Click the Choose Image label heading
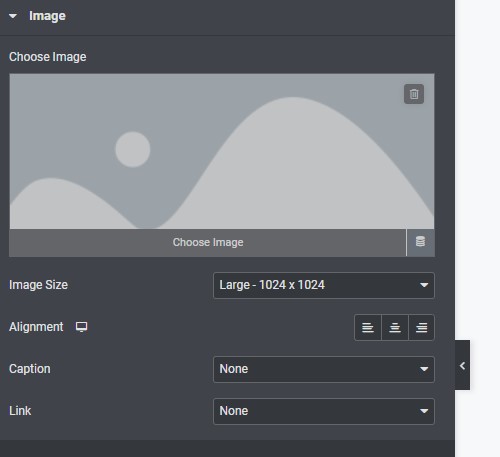 [48, 57]
